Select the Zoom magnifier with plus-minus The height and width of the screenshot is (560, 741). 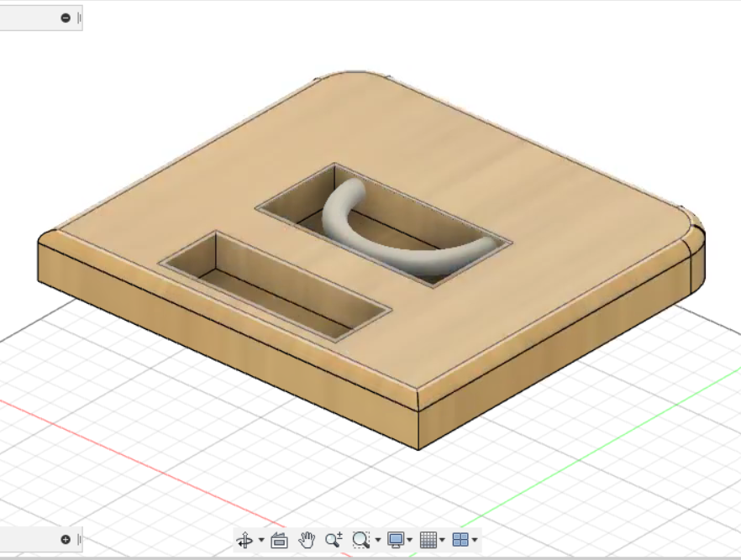click(x=334, y=540)
